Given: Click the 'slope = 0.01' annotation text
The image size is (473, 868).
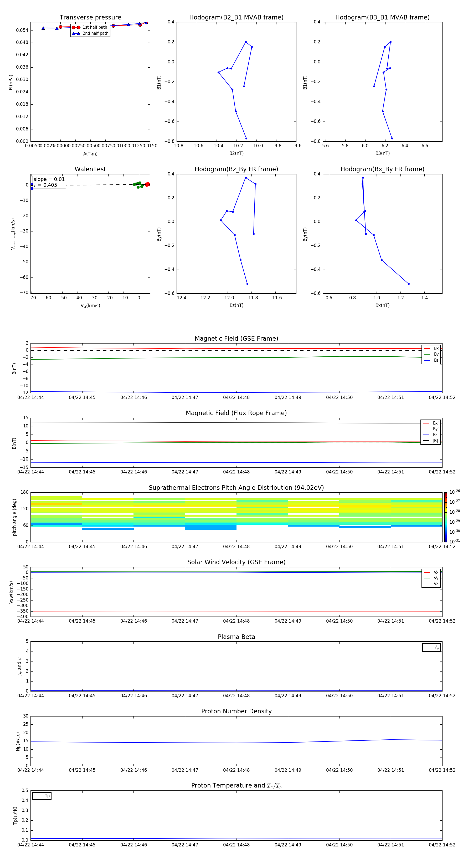Looking at the screenshot, I should click(49, 179).
